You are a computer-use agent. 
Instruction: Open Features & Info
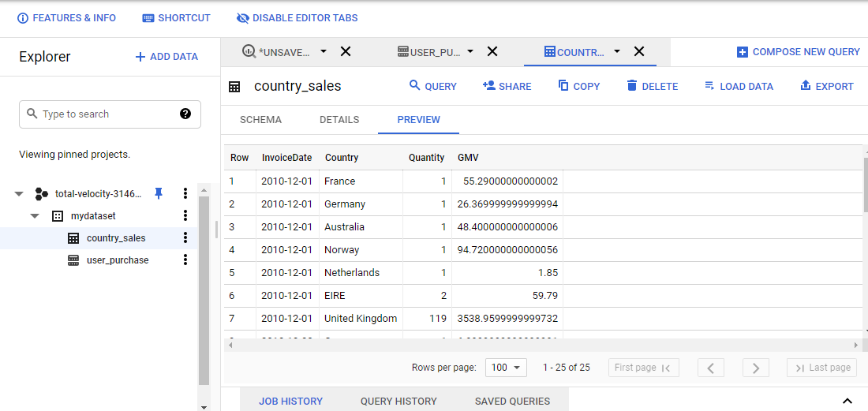point(67,17)
